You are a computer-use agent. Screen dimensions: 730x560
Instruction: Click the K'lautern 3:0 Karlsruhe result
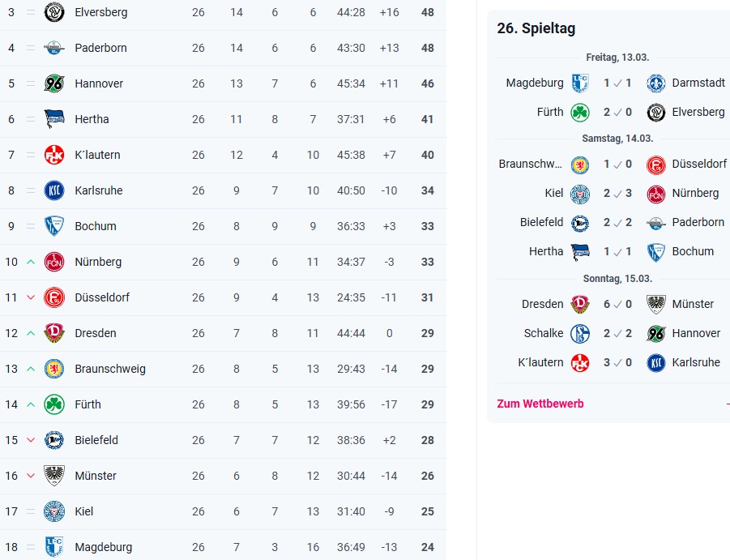click(x=617, y=362)
